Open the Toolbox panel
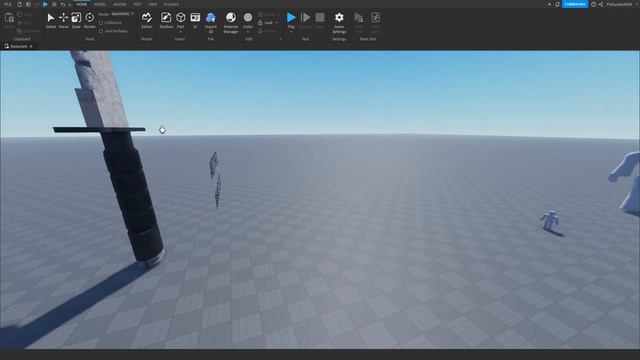The width and height of the screenshot is (640, 360). click(x=166, y=18)
